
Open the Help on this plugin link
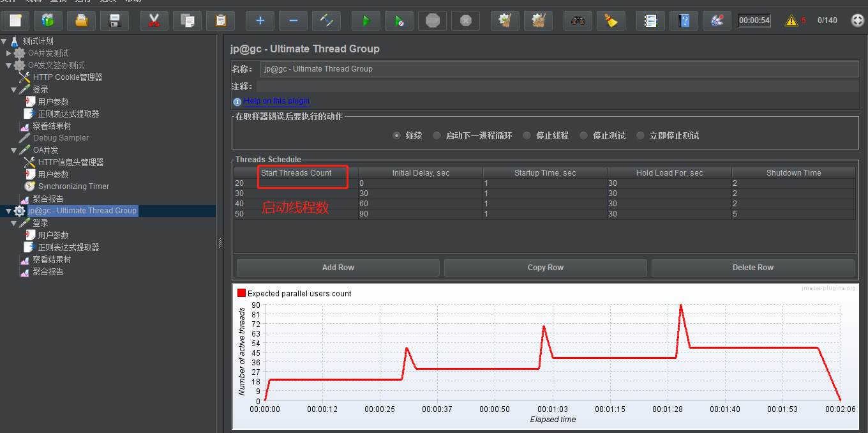click(276, 101)
